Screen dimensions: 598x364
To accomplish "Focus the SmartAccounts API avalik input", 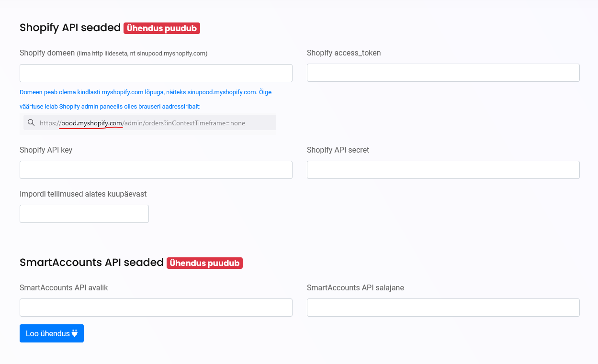I will pyautogui.click(x=156, y=308).
